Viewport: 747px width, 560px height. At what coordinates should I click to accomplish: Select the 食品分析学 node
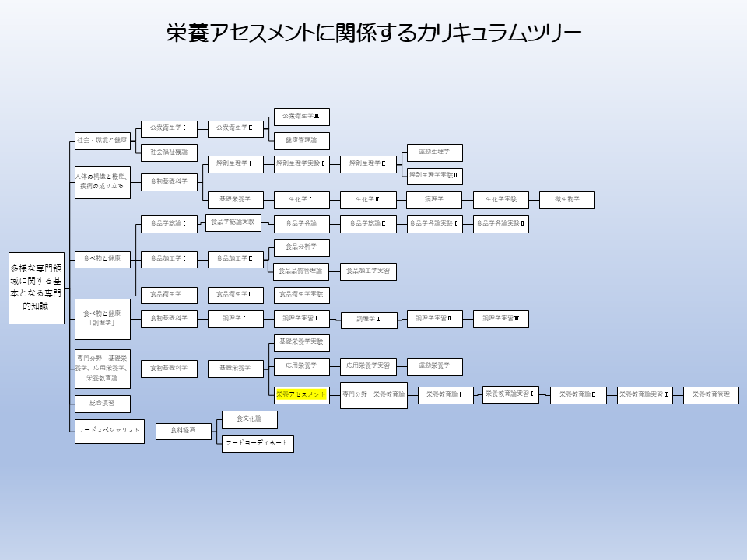[301, 247]
